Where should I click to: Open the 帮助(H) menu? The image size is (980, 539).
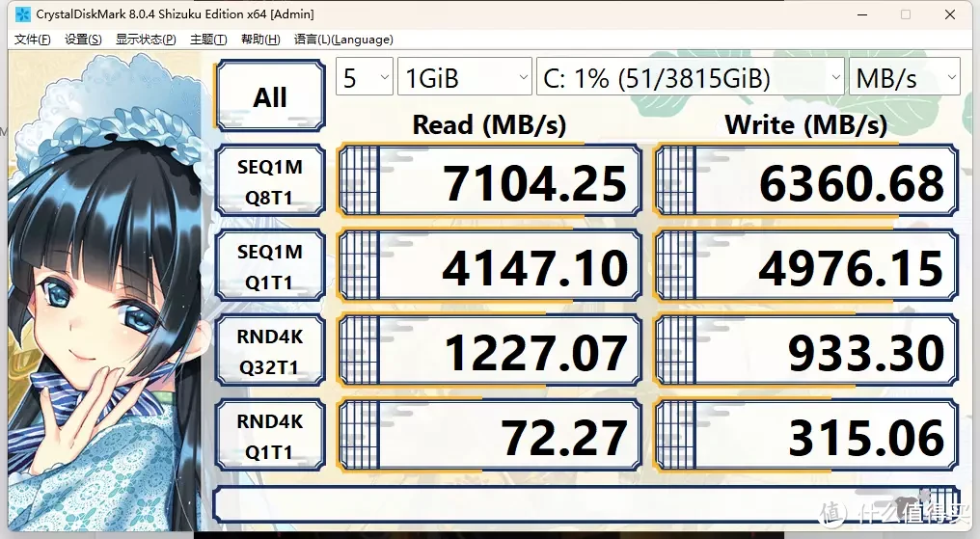pos(260,40)
